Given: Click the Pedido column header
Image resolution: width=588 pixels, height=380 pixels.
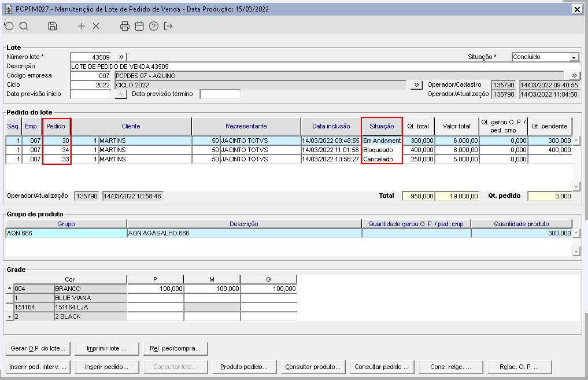Looking at the screenshot, I should (57, 126).
